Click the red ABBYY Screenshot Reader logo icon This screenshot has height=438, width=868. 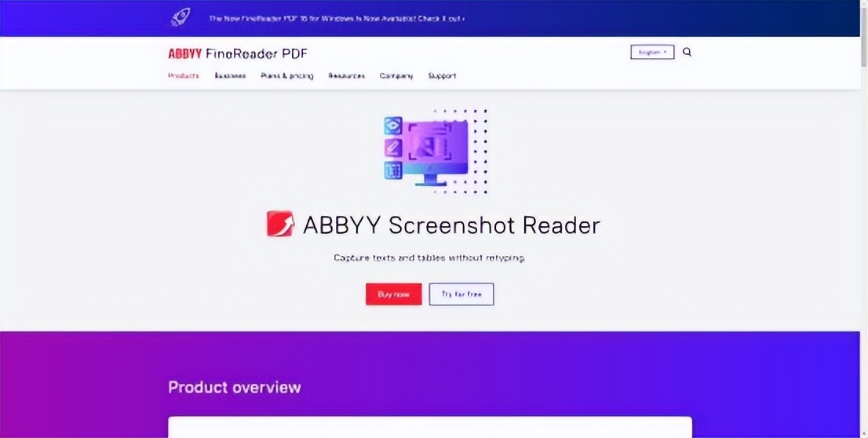pos(280,224)
